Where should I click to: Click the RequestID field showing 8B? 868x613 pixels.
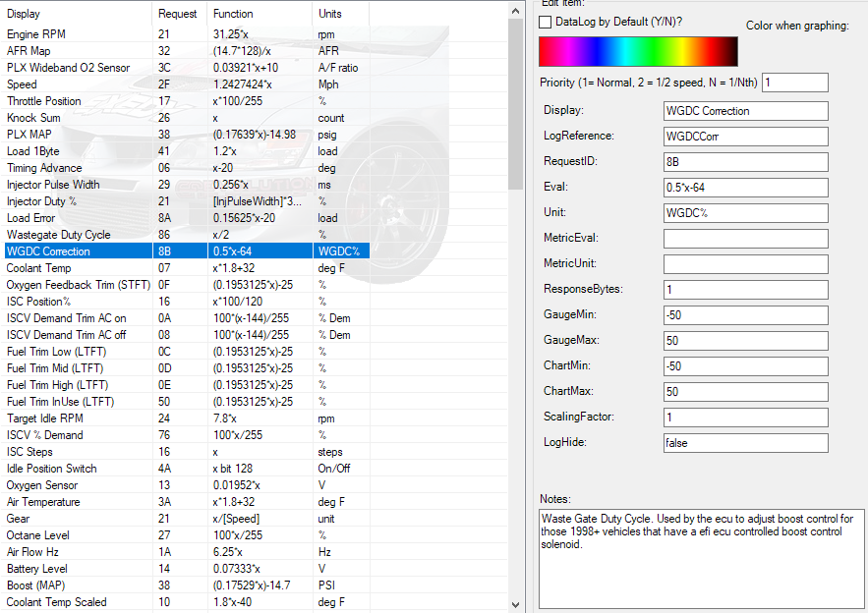(x=745, y=162)
